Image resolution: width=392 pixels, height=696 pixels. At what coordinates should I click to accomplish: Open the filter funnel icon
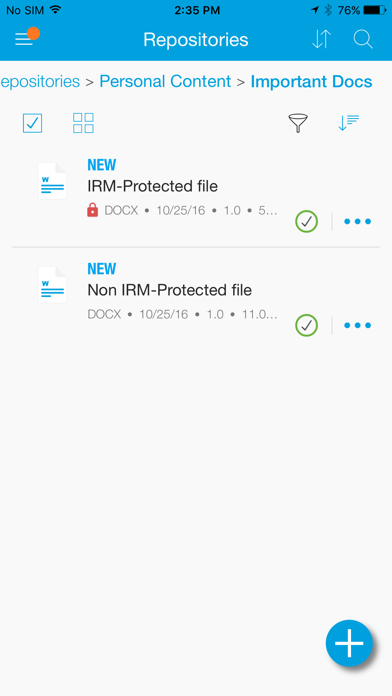pos(298,123)
